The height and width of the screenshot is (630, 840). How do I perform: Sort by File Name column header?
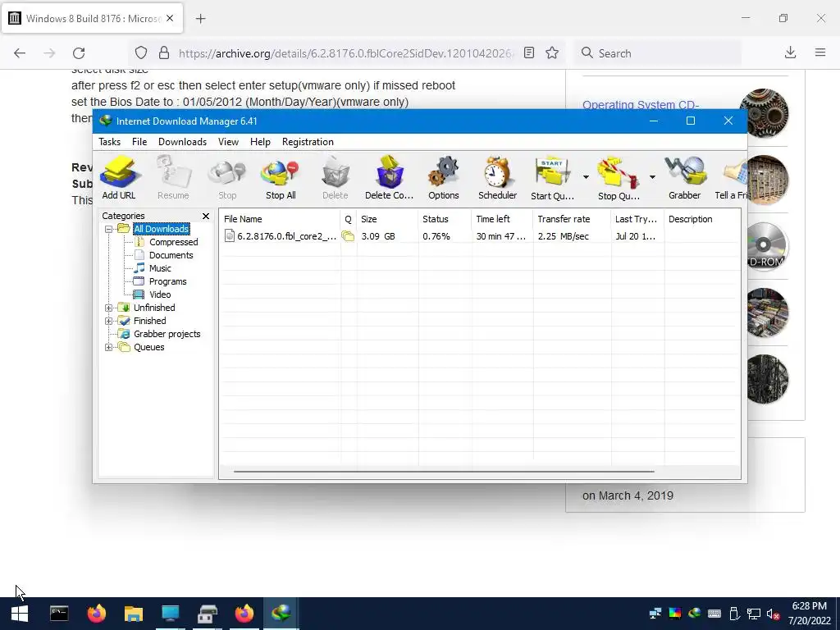pos(280,219)
